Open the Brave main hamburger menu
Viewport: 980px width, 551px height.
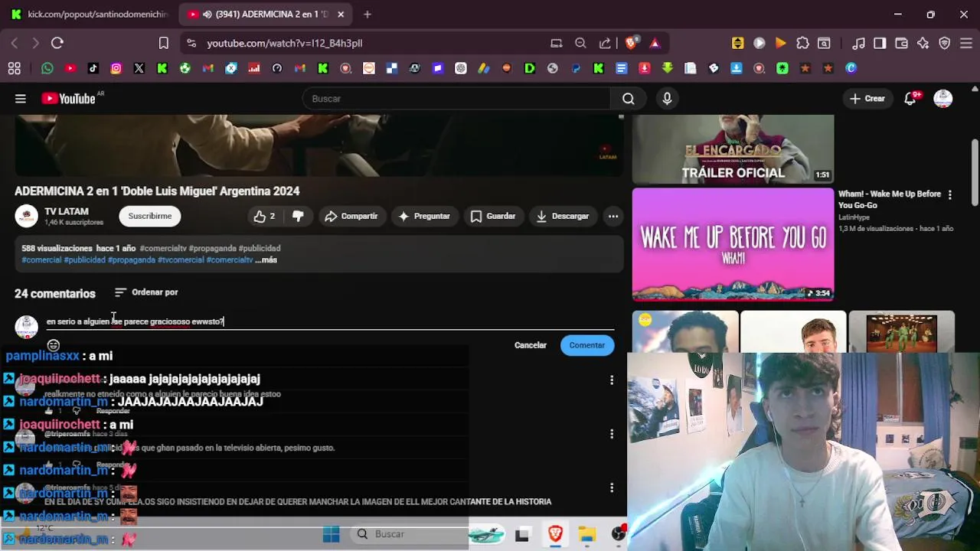966,44
